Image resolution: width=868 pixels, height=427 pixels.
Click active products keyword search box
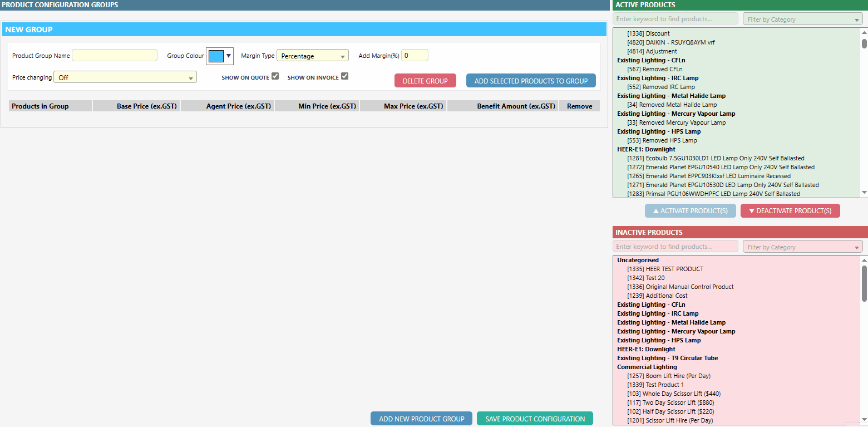[675, 19]
